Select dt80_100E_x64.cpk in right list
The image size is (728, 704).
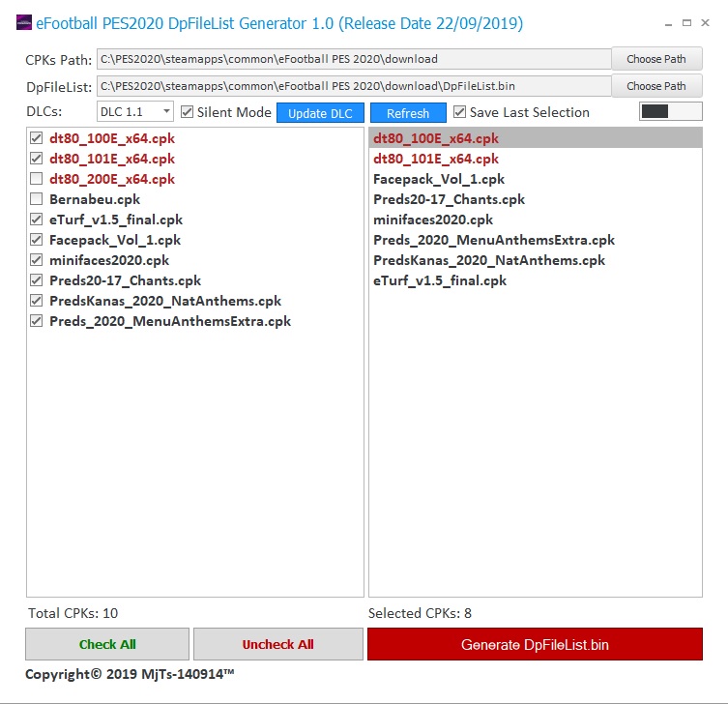click(x=536, y=138)
